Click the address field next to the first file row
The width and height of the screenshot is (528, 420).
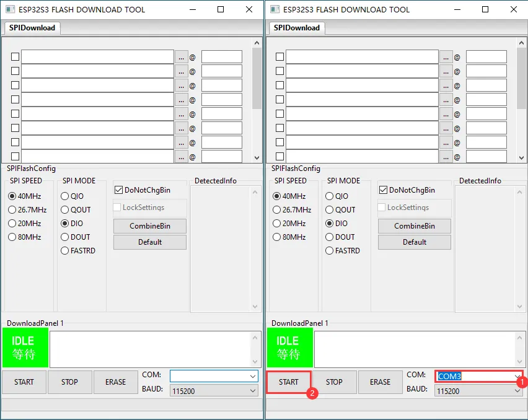223,56
